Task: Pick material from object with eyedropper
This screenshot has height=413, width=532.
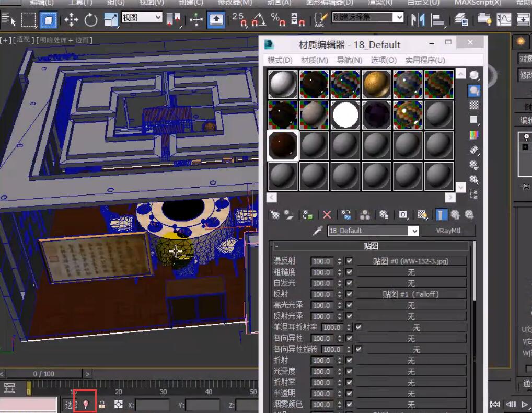Action: [317, 231]
